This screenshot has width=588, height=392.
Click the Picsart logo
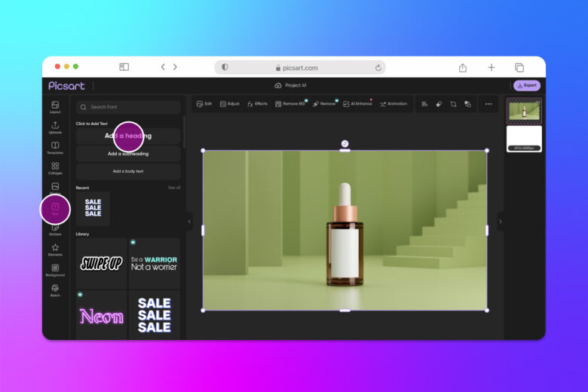(x=66, y=86)
